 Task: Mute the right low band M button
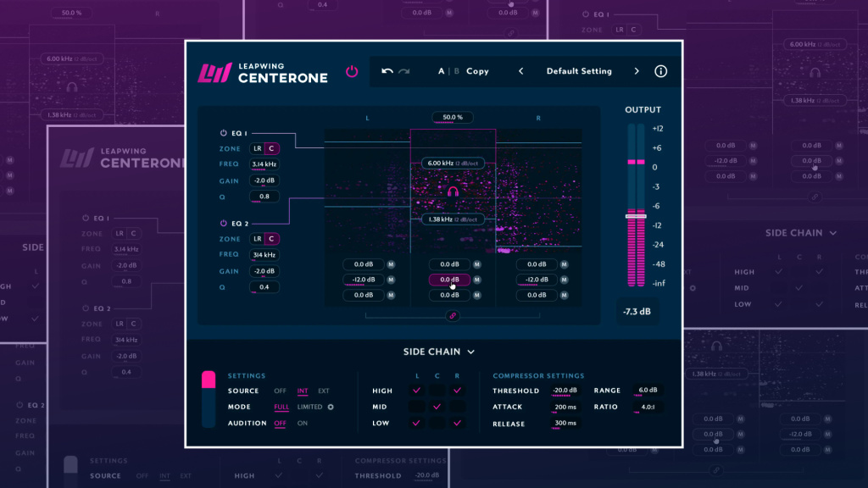(564, 295)
